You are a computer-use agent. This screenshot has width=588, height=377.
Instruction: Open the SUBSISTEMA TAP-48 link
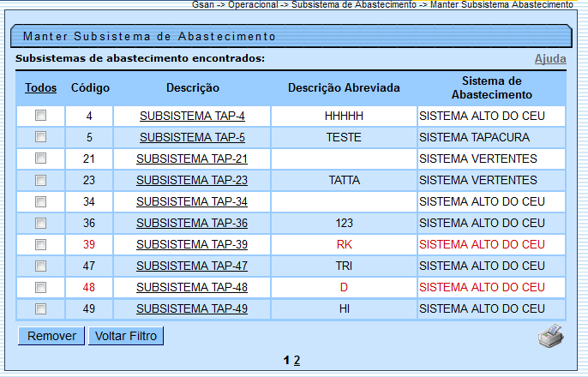(192, 287)
